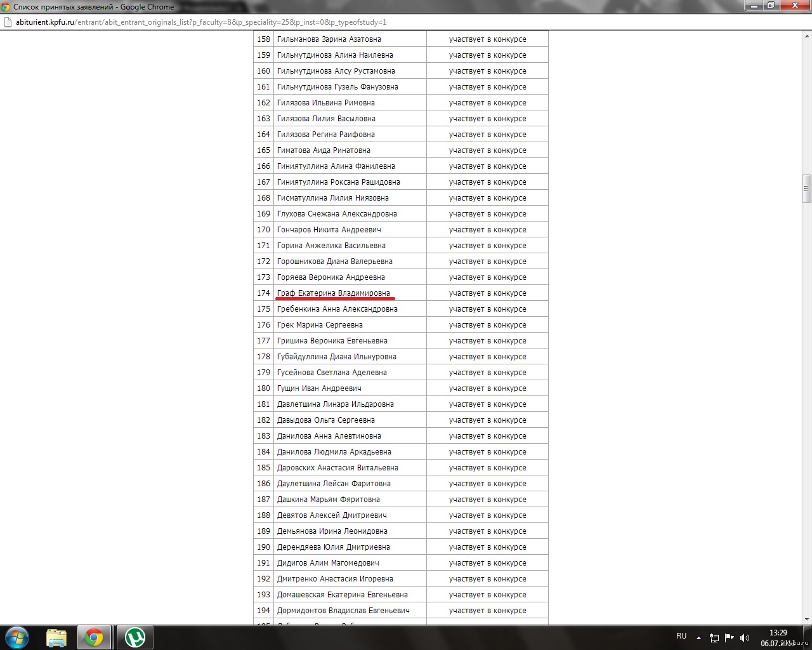This screenshot has width=812, height=650.
Task: Click the vertical scrollbar thumb
Action: (x=807, y=189)
